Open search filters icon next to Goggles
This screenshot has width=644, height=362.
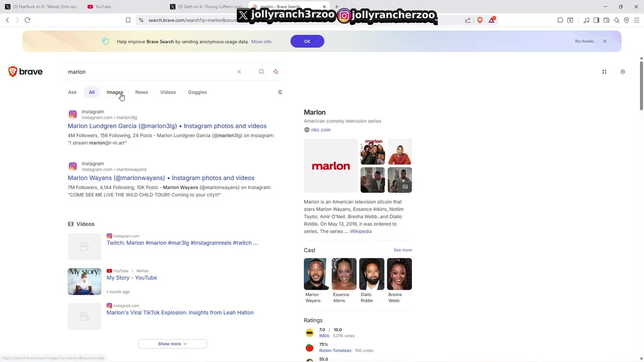280,92
